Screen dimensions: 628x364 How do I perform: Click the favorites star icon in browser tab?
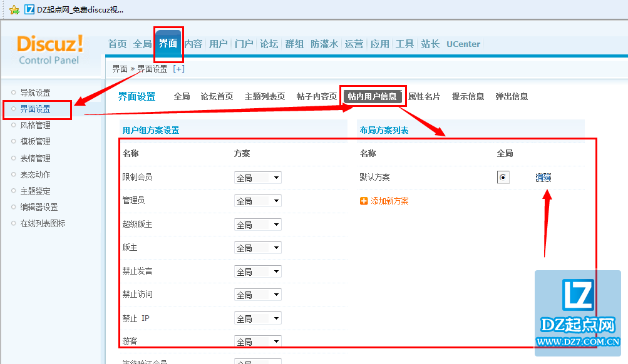[14, 9]
